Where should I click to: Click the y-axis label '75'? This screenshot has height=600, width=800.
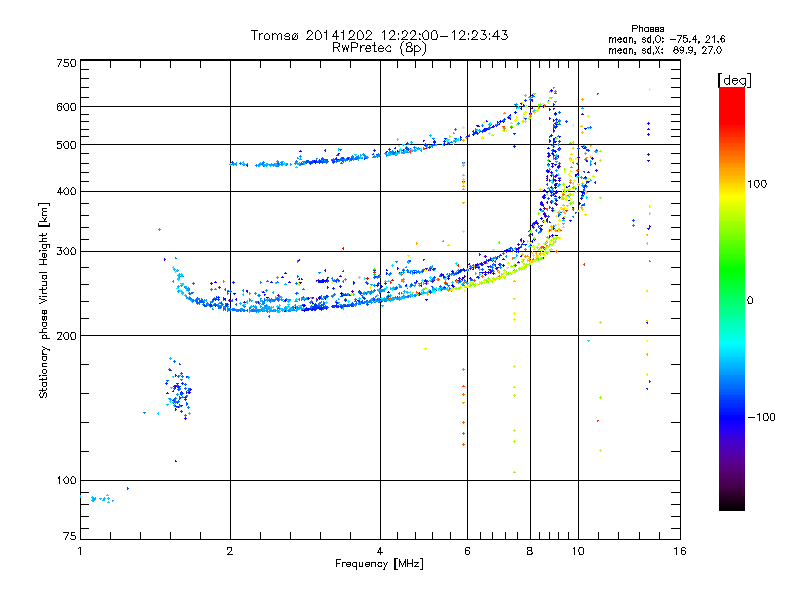70,536
